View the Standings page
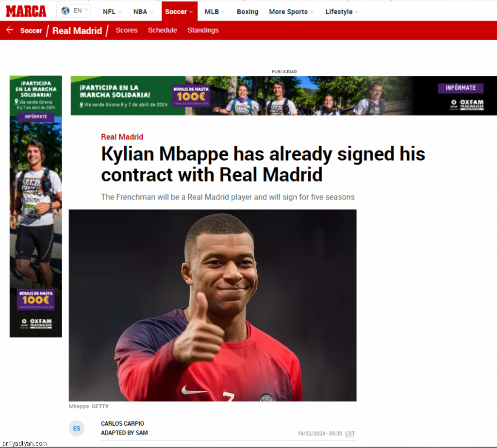 203,30
